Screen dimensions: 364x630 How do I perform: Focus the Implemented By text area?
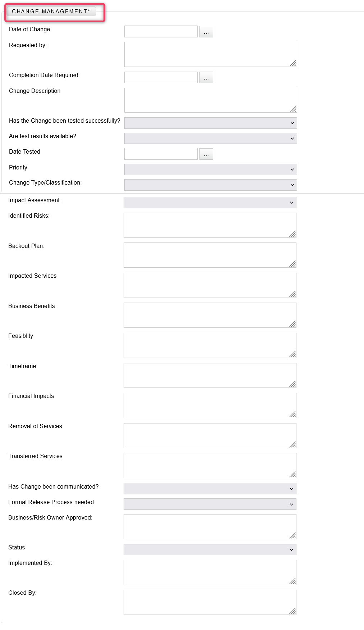coord(210,572)
